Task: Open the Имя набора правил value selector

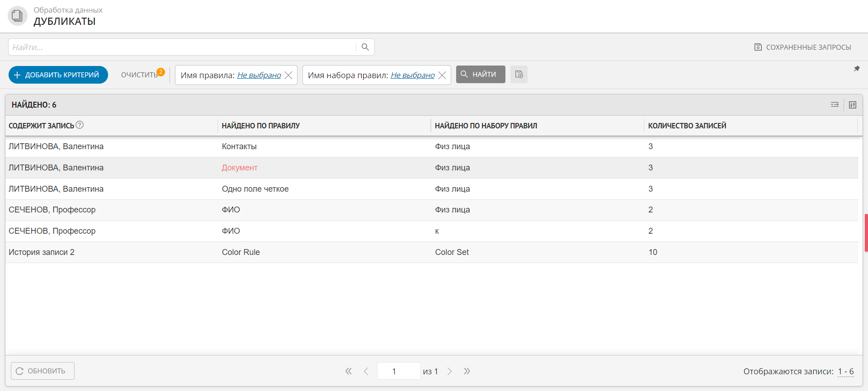Action: [x=412, y=75]
